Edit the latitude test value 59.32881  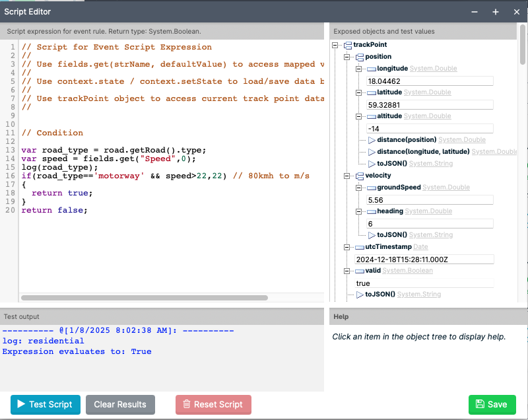point(430,105)
